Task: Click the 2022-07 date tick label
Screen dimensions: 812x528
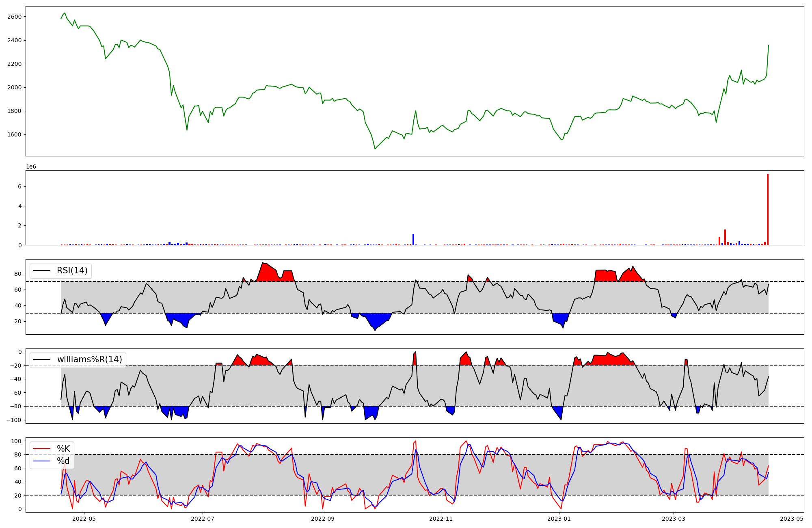Action: [202, 519]
